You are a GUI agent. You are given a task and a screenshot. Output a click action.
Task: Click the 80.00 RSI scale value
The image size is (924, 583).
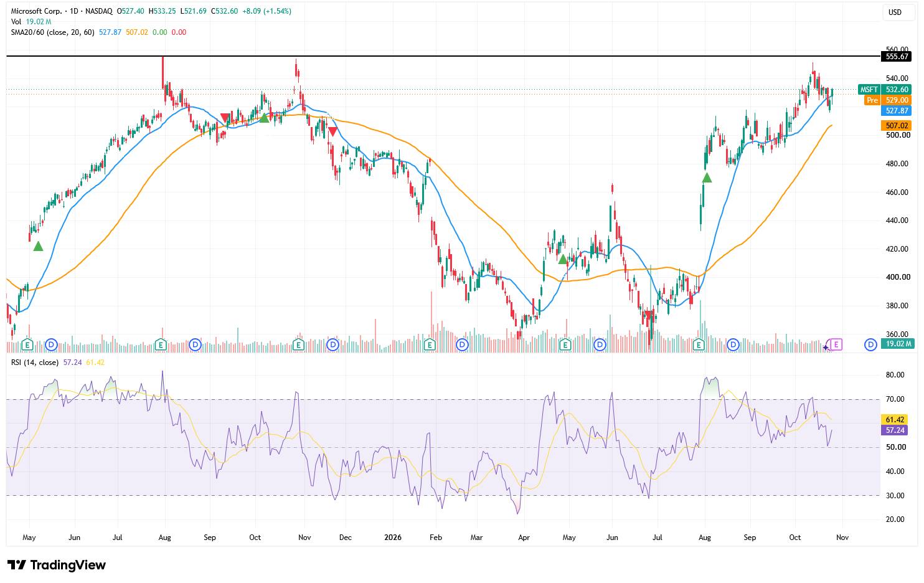895,375
